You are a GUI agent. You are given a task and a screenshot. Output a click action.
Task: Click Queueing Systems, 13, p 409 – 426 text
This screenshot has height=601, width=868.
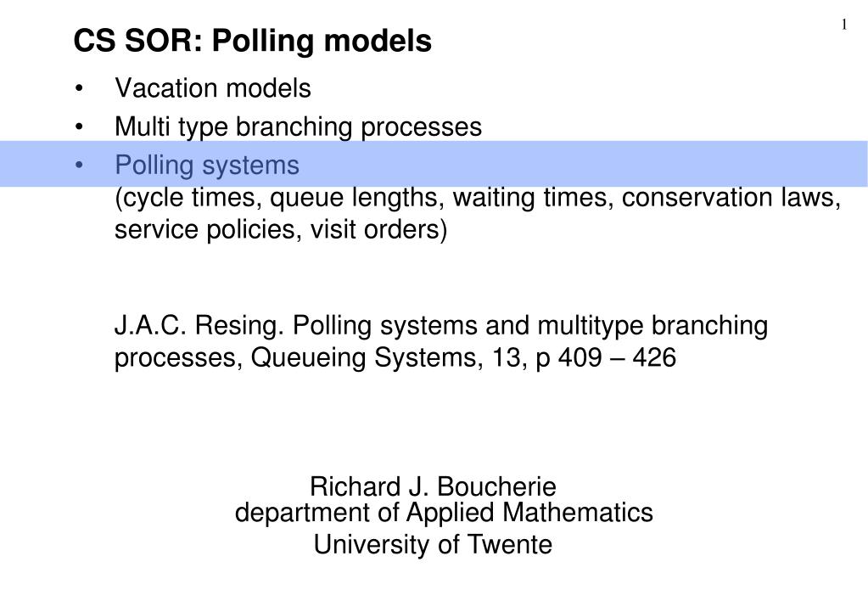(x=463, y=357)
